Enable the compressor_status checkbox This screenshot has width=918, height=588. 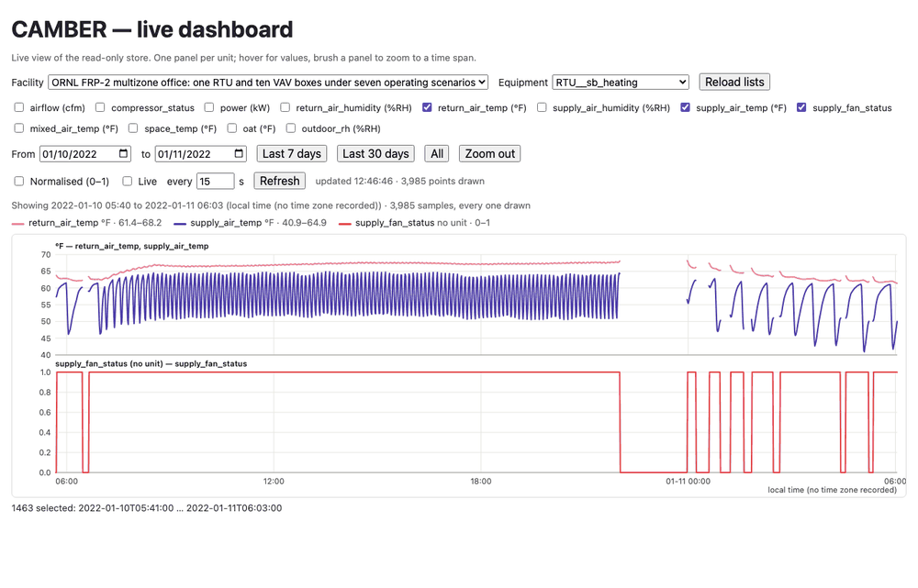click(x=100, y=107)
